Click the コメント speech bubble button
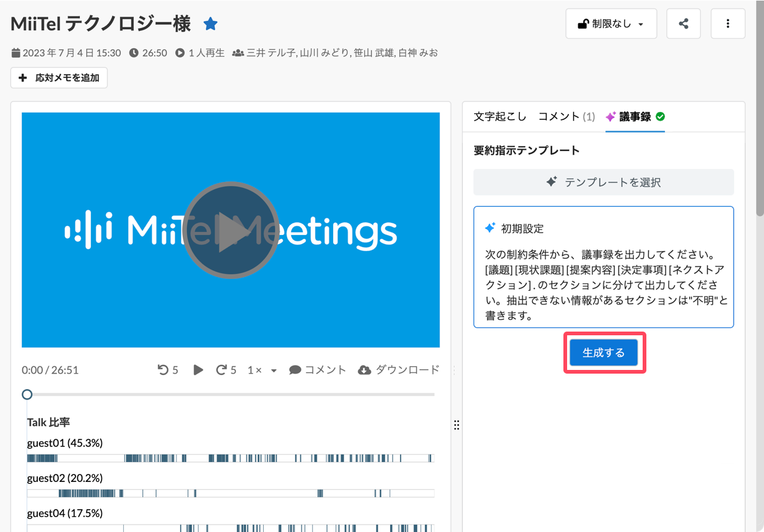Image resolution: width=764 pixels, height=532 pixels. [x=318, y=370]
